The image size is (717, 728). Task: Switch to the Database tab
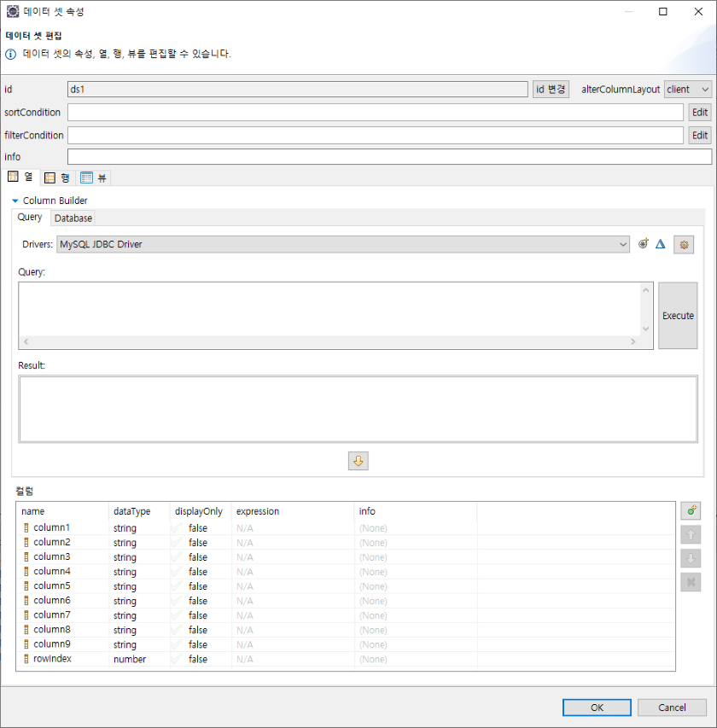point(73,218)
